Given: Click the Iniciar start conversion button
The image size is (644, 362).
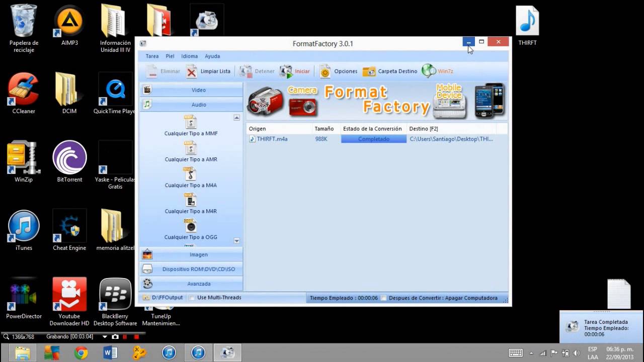Looking at the screenshot, I should click(295, 71).
